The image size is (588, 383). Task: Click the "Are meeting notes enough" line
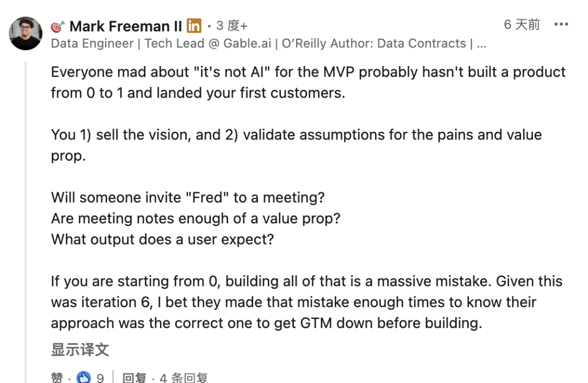(x=195, y=218)
